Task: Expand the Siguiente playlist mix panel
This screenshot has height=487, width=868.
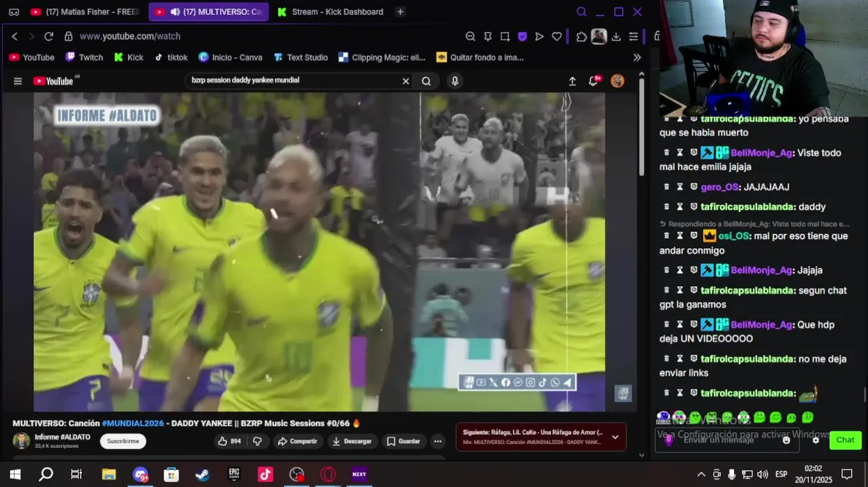Action: click(x=615, y=437)
